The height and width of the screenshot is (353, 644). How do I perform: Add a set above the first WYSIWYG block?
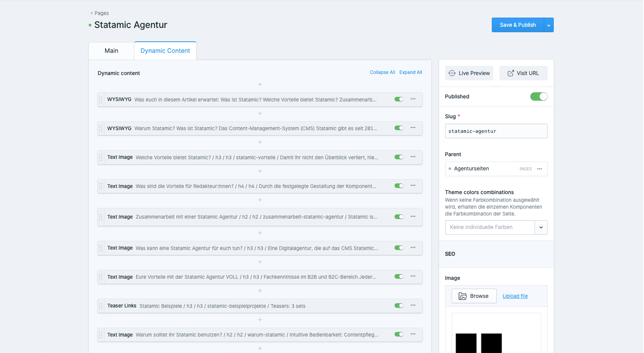(x=260, y=84)
